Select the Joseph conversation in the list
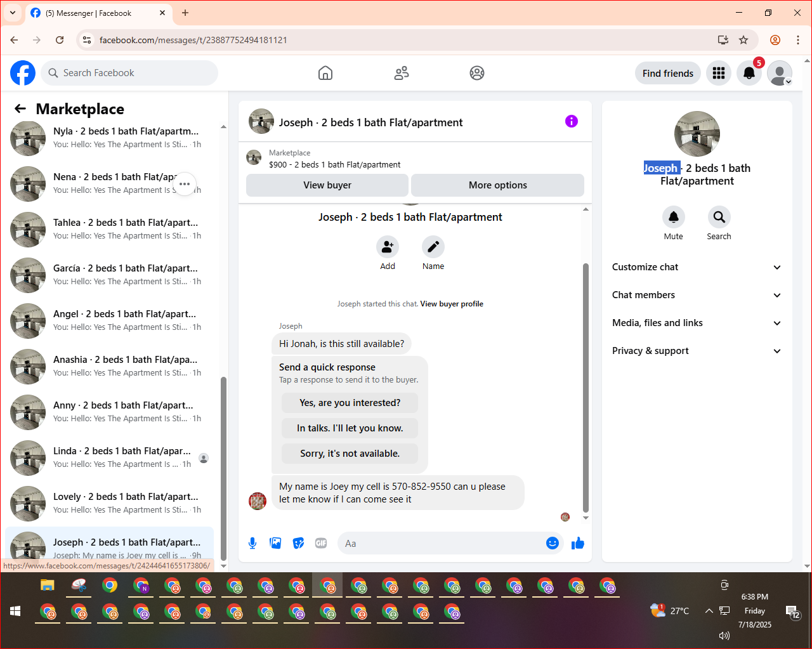 (109, 544)
